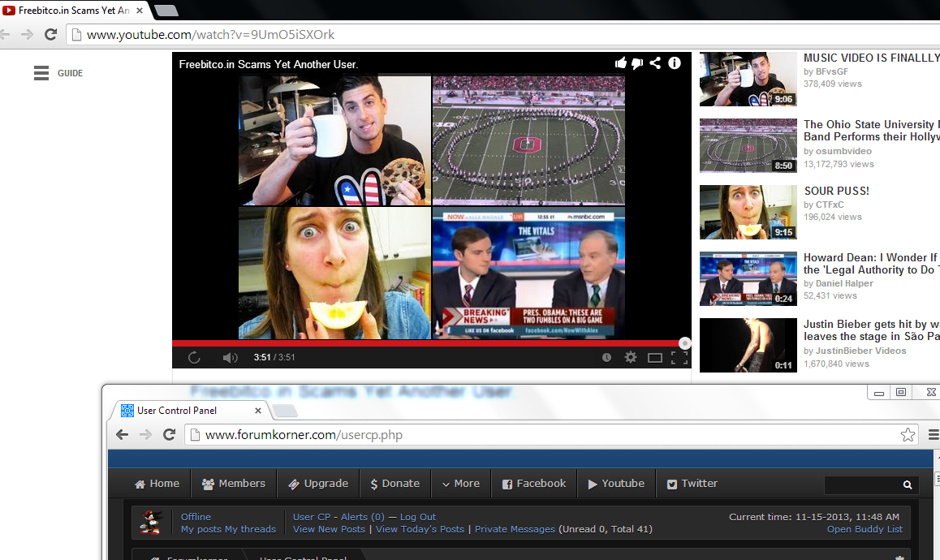Click Open Buddy List link
The image size is (940, 560).
coord(865,529)
